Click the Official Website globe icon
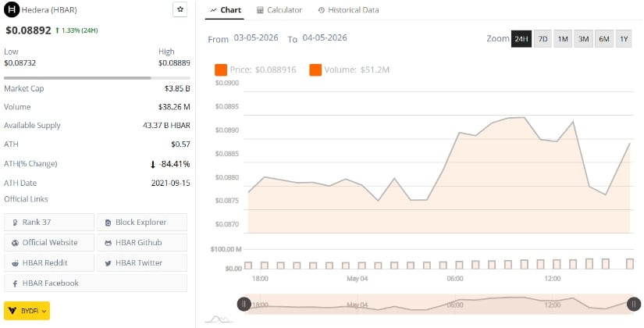The width and height of the screenshot is (644, 328). 15,243
